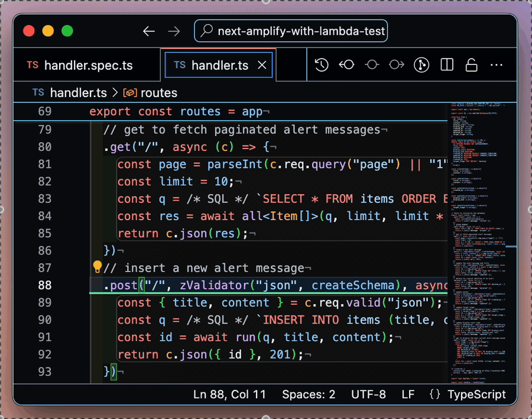Click the disabled commit circle icon

click(372, 65)
